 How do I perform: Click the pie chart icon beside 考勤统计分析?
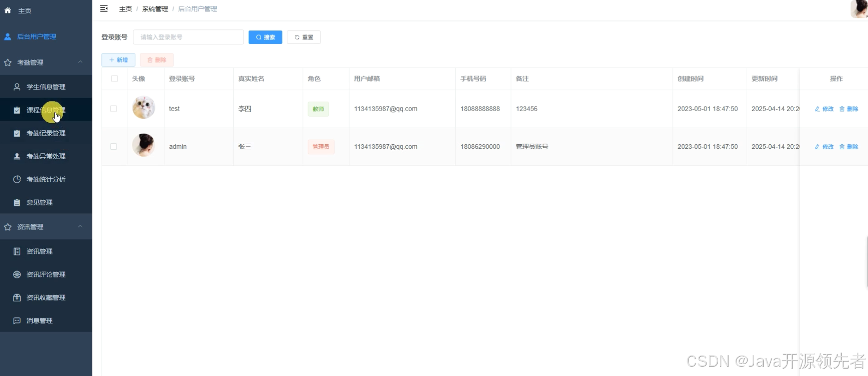point(17,179)
